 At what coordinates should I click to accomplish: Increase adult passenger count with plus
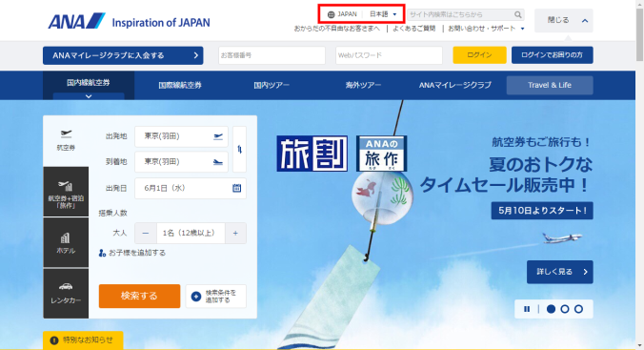[235, 234]
